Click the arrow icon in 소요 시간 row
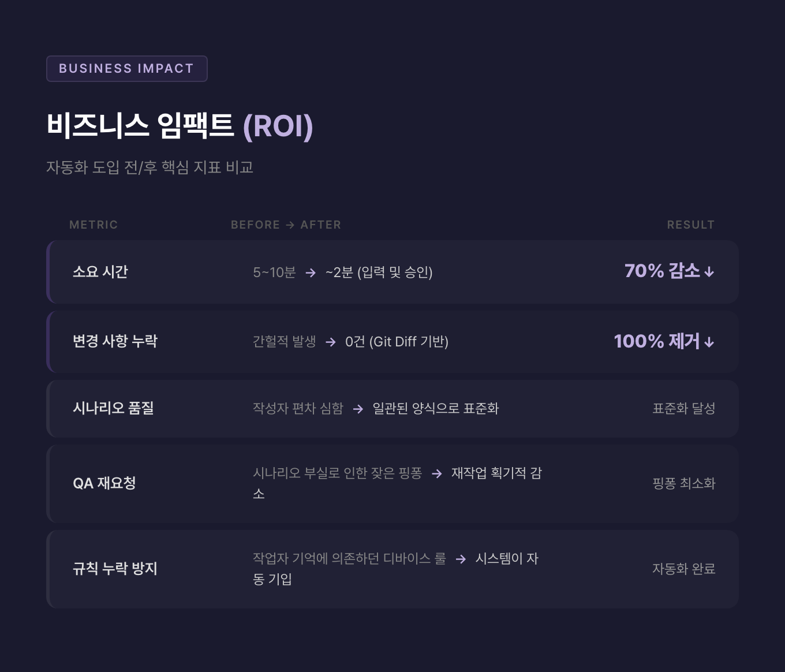Viewport: 785px width, 672px height. [x=311, y=272]
